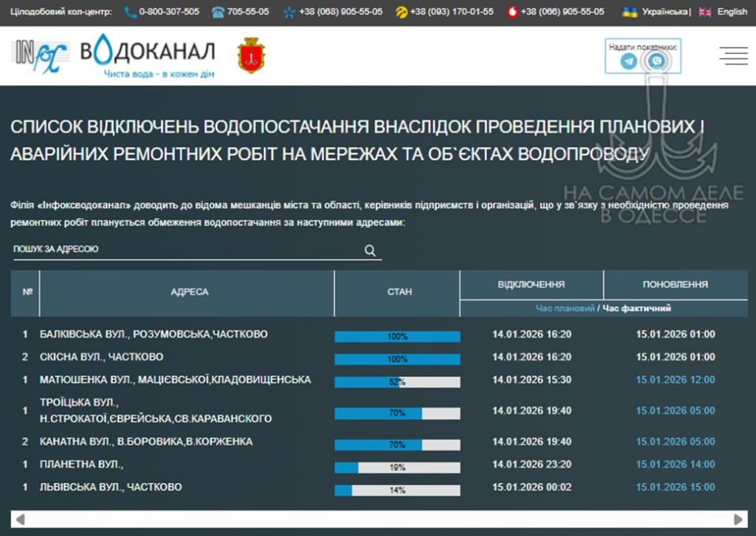This screenshot has width=756, height=536.
Task: Open Viber bot under 'Надати показники'
Action: (x=656, y=60)
